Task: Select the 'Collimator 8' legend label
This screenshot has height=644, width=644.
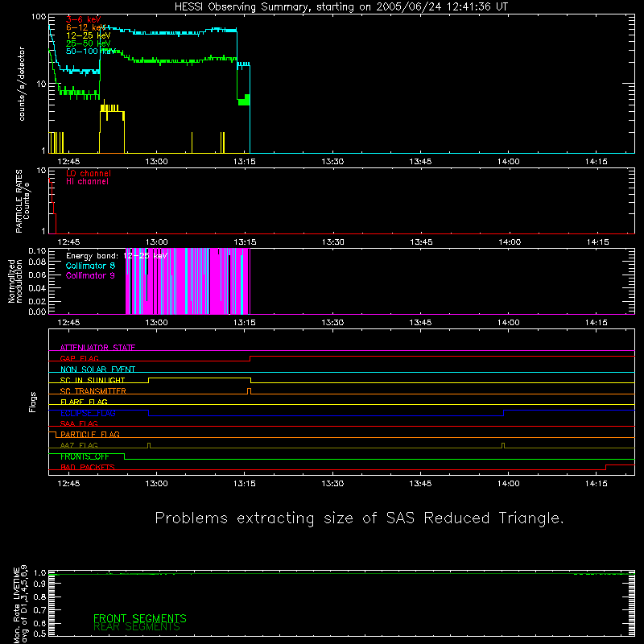Action: point(90,266)
